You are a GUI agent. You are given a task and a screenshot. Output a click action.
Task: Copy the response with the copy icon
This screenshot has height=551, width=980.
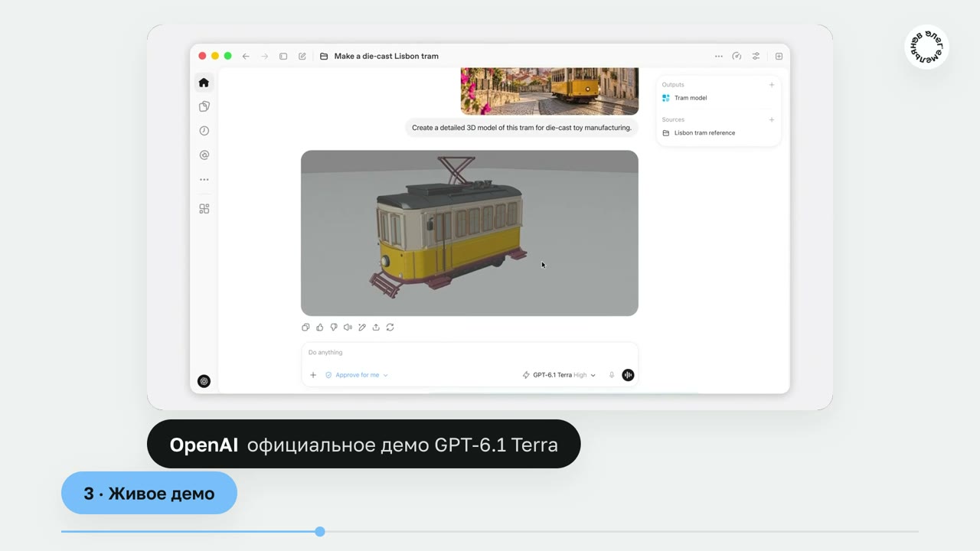click(305, 327)
